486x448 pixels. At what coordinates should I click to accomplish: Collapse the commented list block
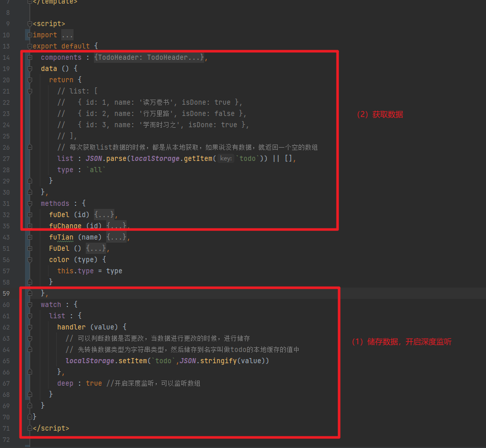[x=30, y=91]
